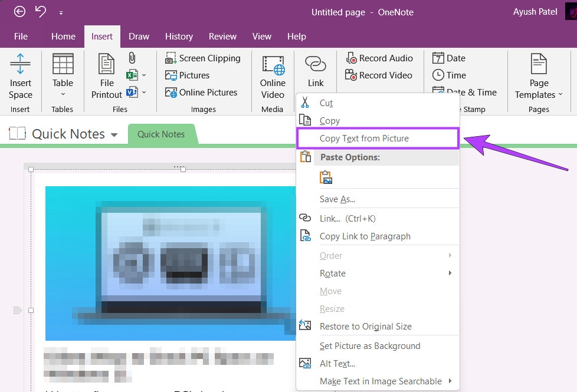Click the Page Templates icon
The width and height of the screenshot is (577, 392).
click(539, 64)
